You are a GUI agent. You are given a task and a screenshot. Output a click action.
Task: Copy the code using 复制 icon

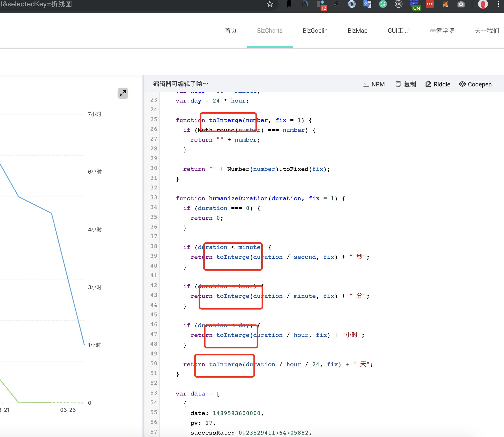405,84
